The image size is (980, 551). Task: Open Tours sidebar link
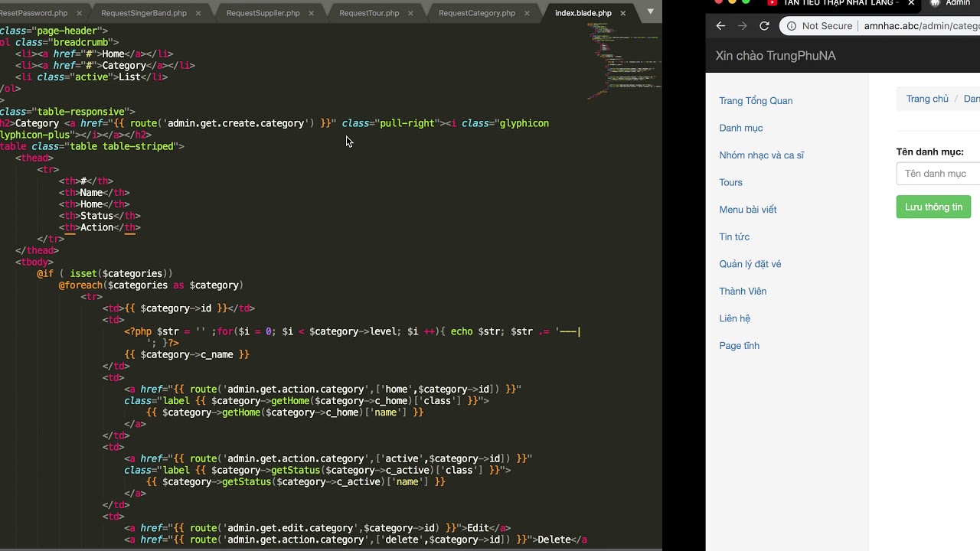coord(730,182)
